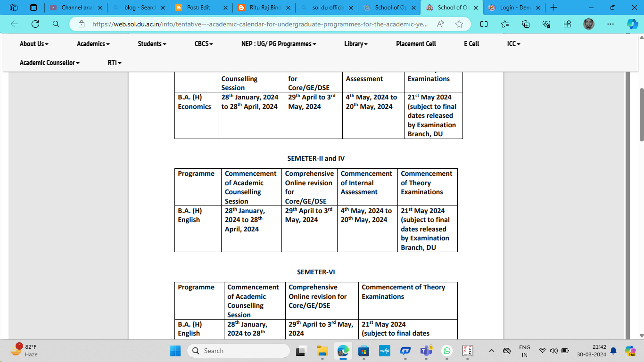Open the myHP app on the taskbar

coord(384,351)
